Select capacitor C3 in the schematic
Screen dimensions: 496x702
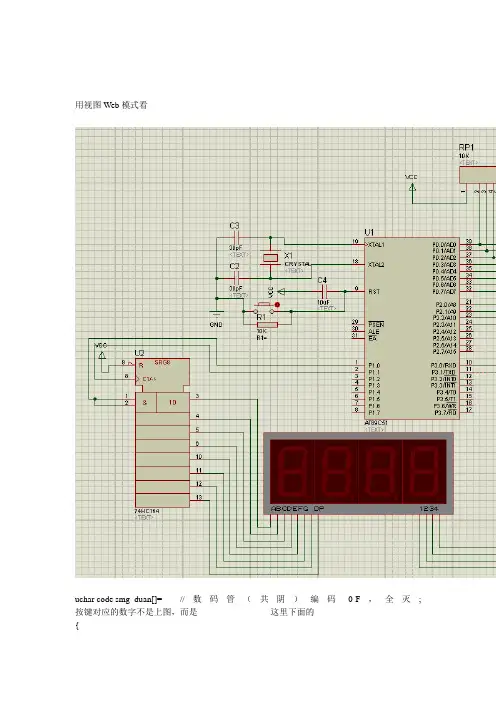point(236,238)
